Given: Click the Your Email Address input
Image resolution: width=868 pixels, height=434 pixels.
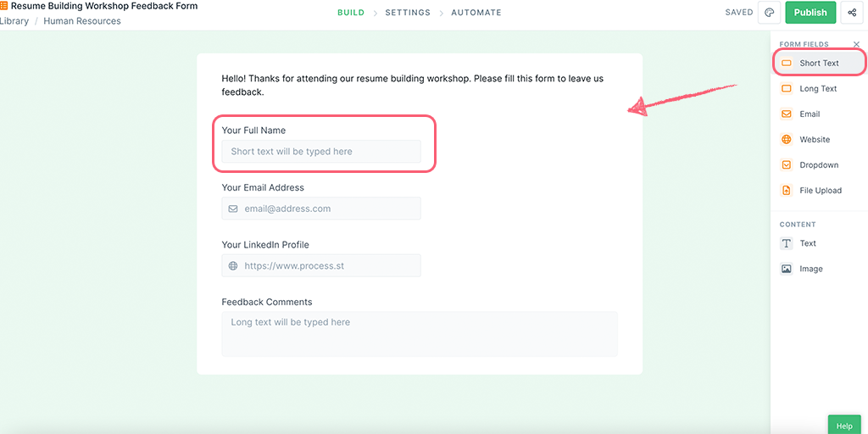Looking at the screenshot, I should click(x=321, y=209).
